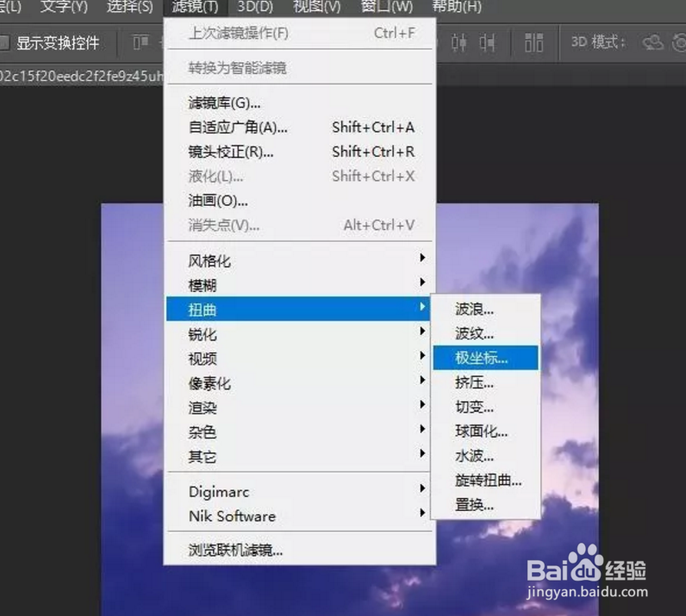686x616 pixels.
Task: Choose 液化(L)... filter
Action: tap(300, 177)
